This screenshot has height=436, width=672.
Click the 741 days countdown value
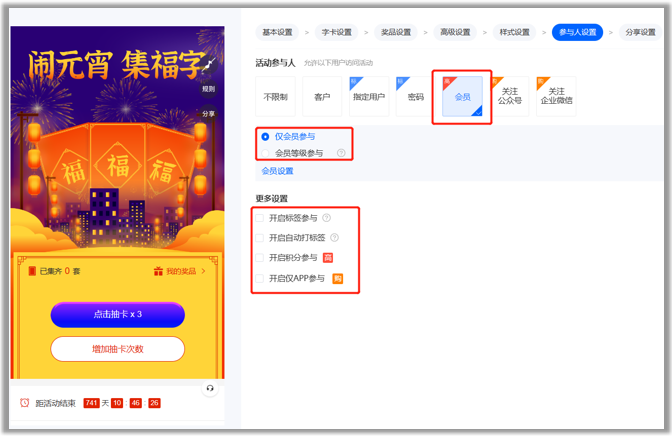[x=91, y=403]
